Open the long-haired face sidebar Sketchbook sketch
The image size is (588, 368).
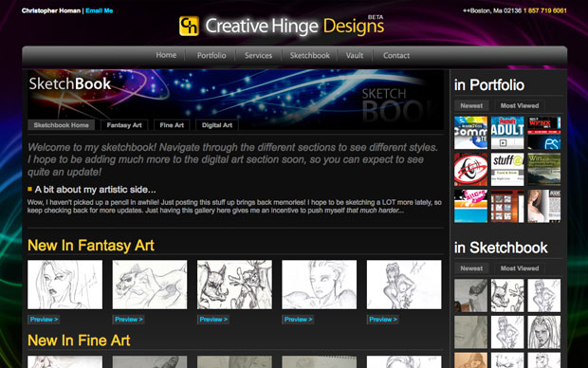tap(544, 332)
